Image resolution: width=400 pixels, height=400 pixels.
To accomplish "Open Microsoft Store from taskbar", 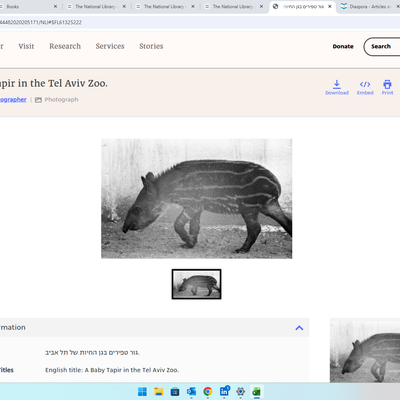I will [175, 392].
